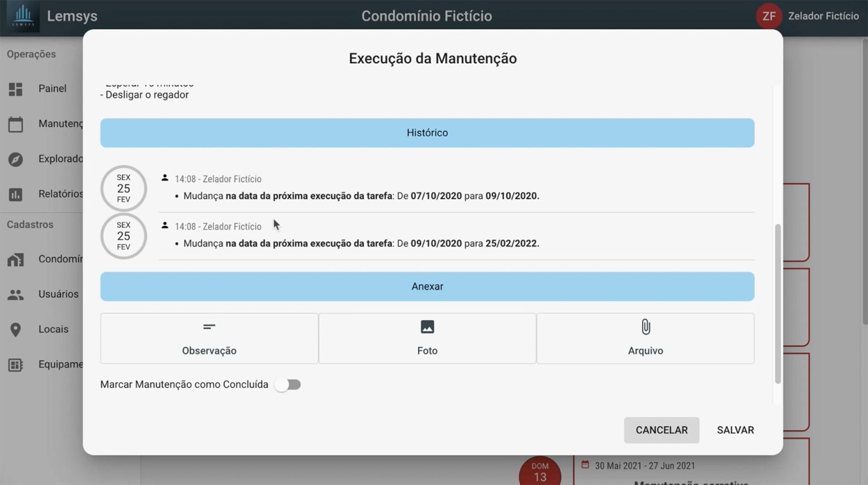Click '30 Mai 2021 - 27 Jun 2021' text
The height and width of the screenshot is (485, 868).
click(645, 466)
